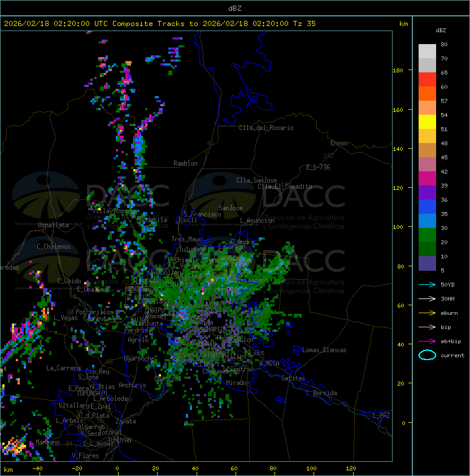Click the 'C_Guido' map label
Viewport: 470px width, 476px height.
(69, 281)
